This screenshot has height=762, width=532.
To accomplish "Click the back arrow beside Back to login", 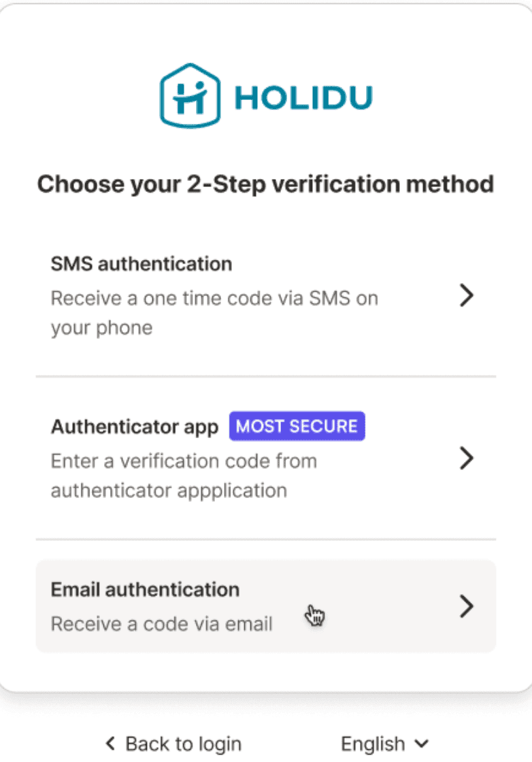I will pyautogui.click(x=111, y=744).
